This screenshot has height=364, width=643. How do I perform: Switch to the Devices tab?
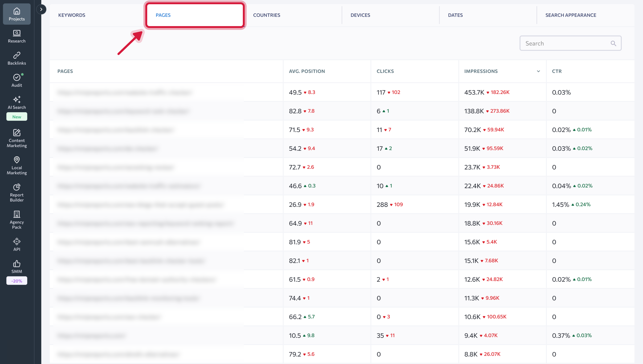click(360, 15)
